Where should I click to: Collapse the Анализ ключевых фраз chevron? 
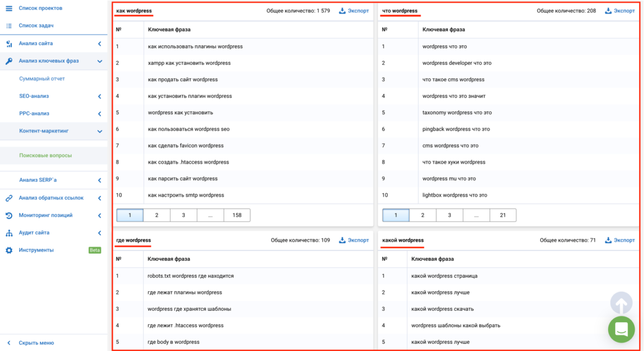coord(100,61)
